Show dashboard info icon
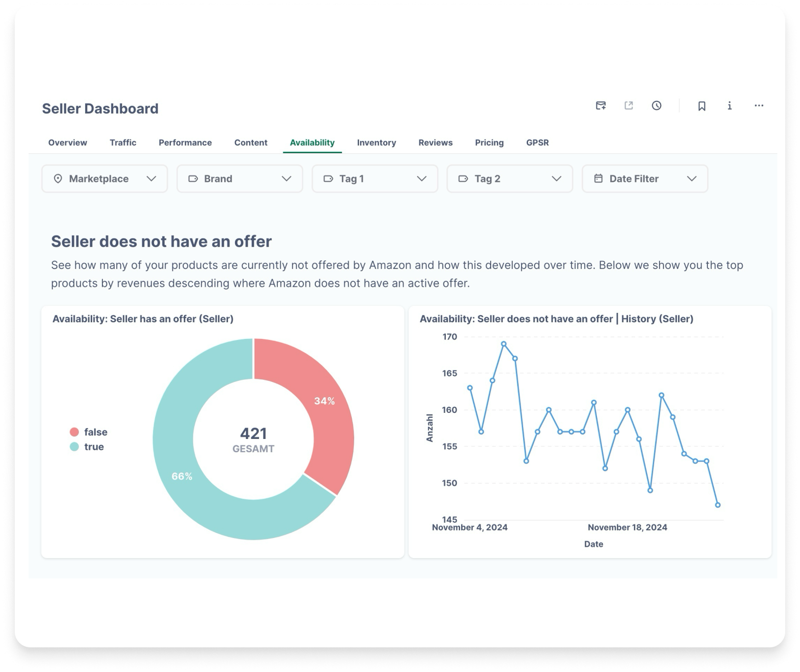This screenshot has width=800, height=672. click(x=730, y=105)
